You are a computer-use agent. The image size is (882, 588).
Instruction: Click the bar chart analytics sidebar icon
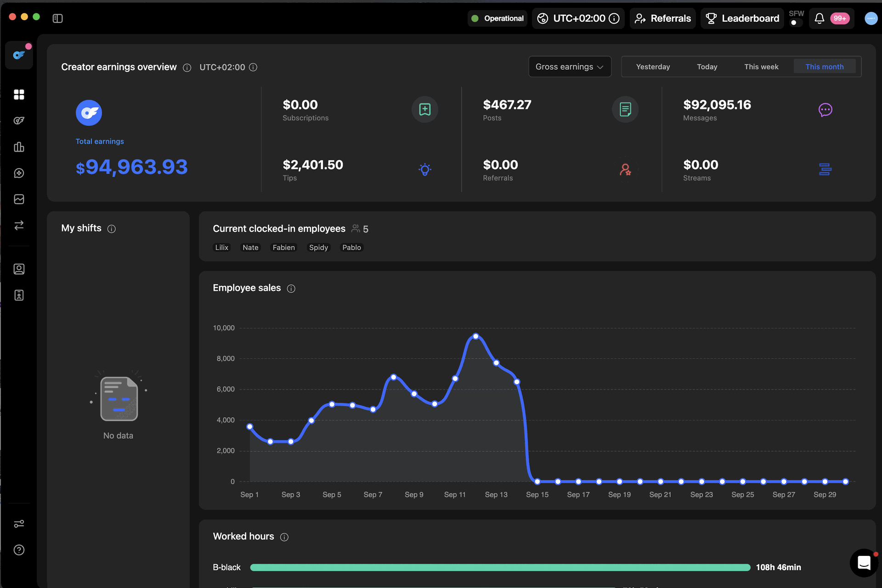click(x=19, y=147)
